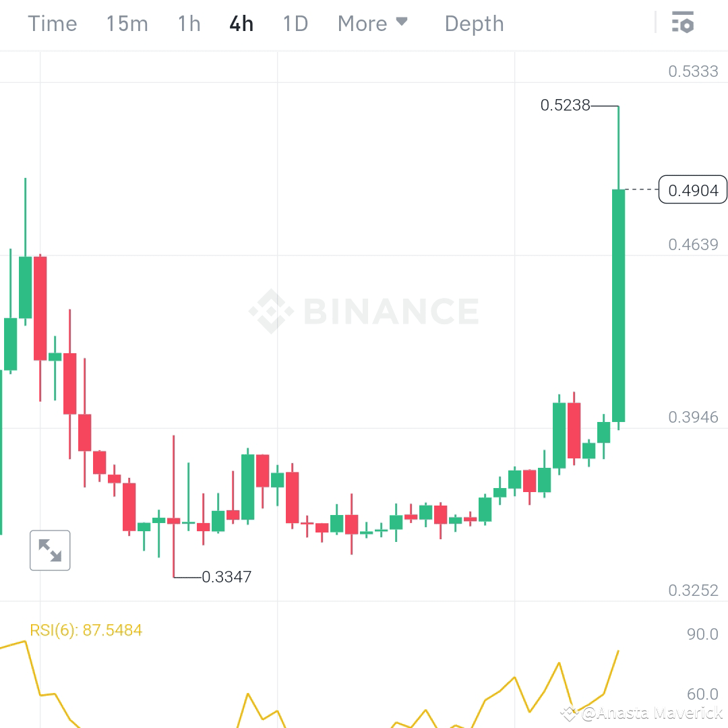Viewport: 728px width, 728px height.
Task: Switch to the 1h interval
Action: 188,24
